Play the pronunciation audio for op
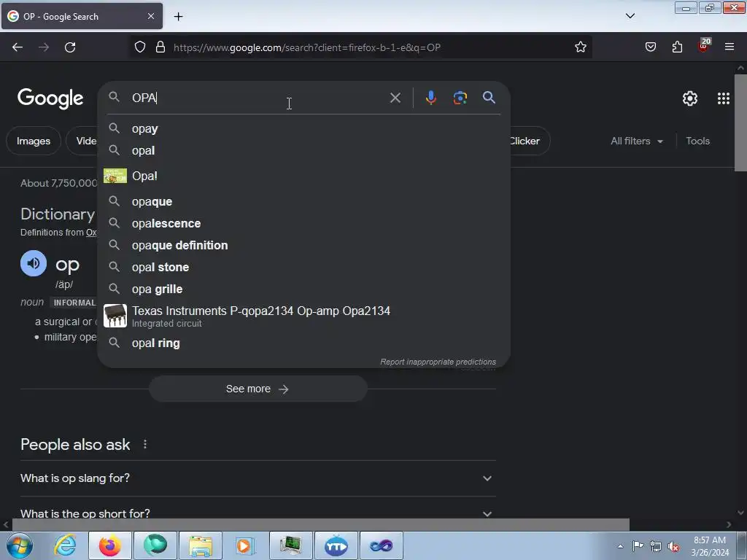This screenshot has width=747, height=560. [x=34, y=263]
